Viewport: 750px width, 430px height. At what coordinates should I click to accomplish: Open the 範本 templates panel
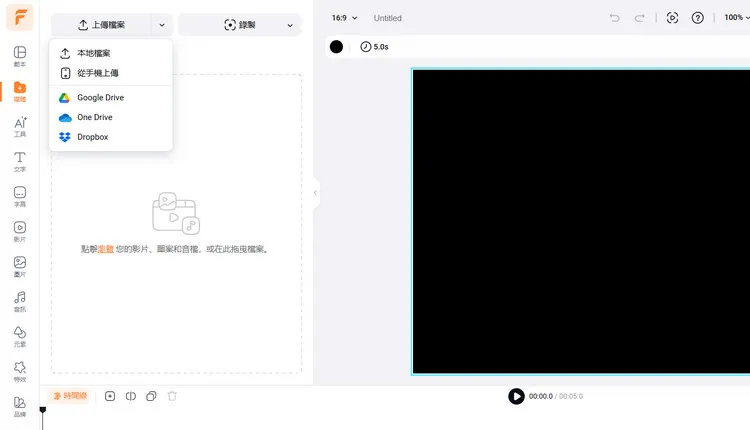[20, 56]
